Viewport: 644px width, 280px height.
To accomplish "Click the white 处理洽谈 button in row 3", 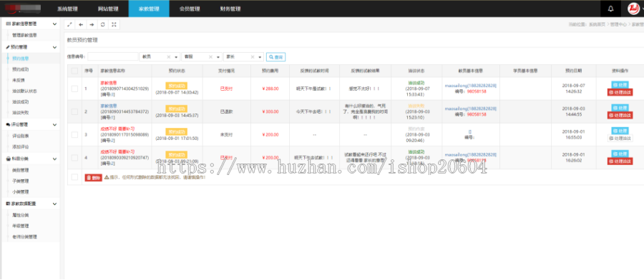I will pos(620,139).
